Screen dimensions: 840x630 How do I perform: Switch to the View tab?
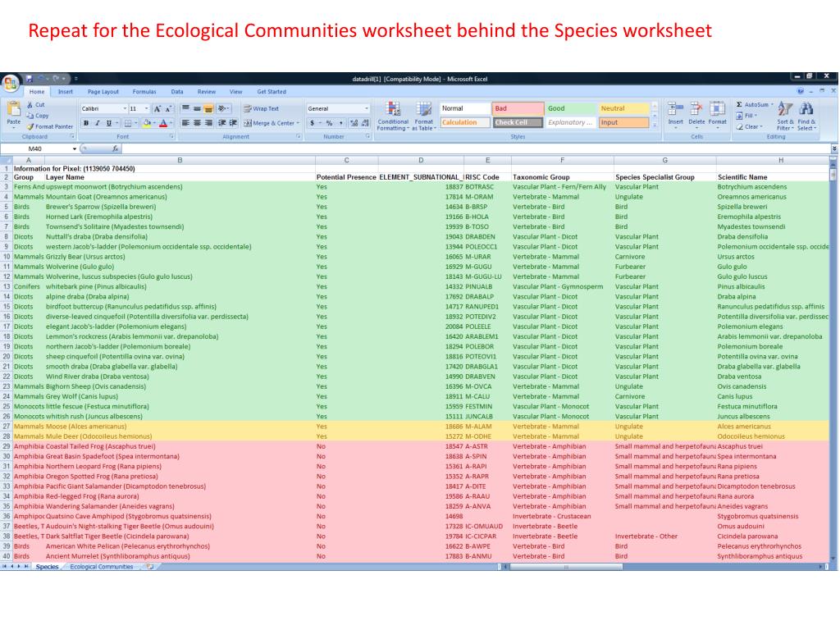(235, 92)
